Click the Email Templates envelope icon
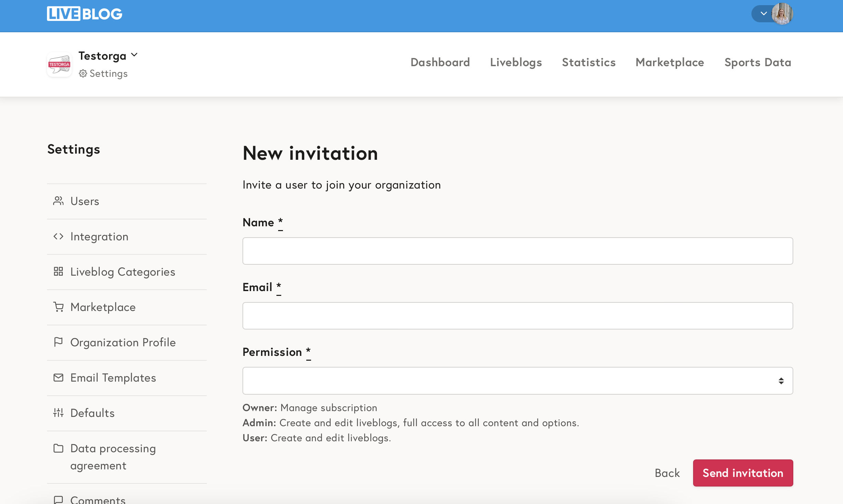The width and height of the screenshot is (843, 504). [58, 377]
